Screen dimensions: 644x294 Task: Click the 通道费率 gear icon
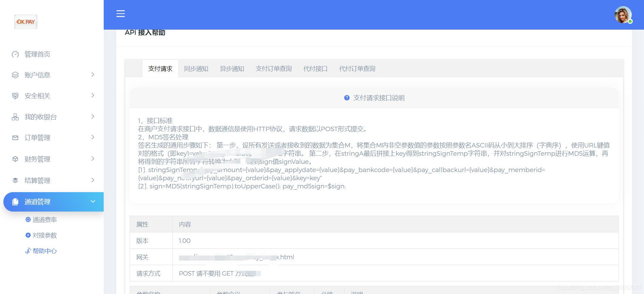tap(28, 219)
